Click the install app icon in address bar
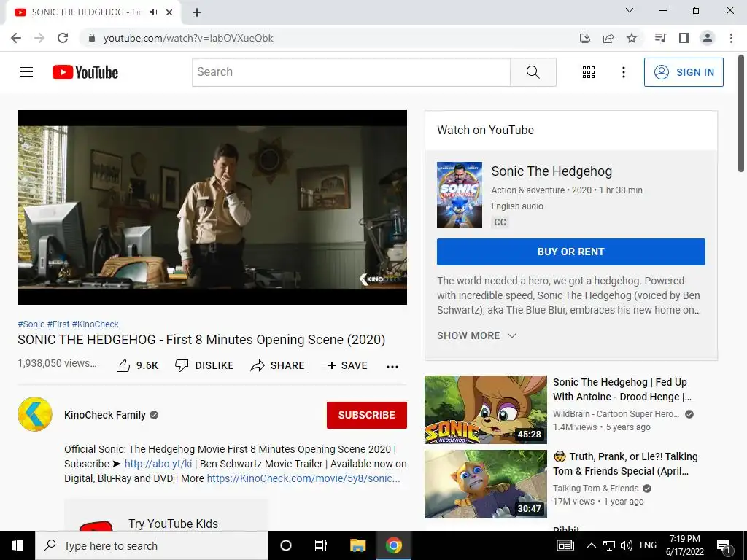Viewport: 747px width, 560px height. tap(584, 38)
